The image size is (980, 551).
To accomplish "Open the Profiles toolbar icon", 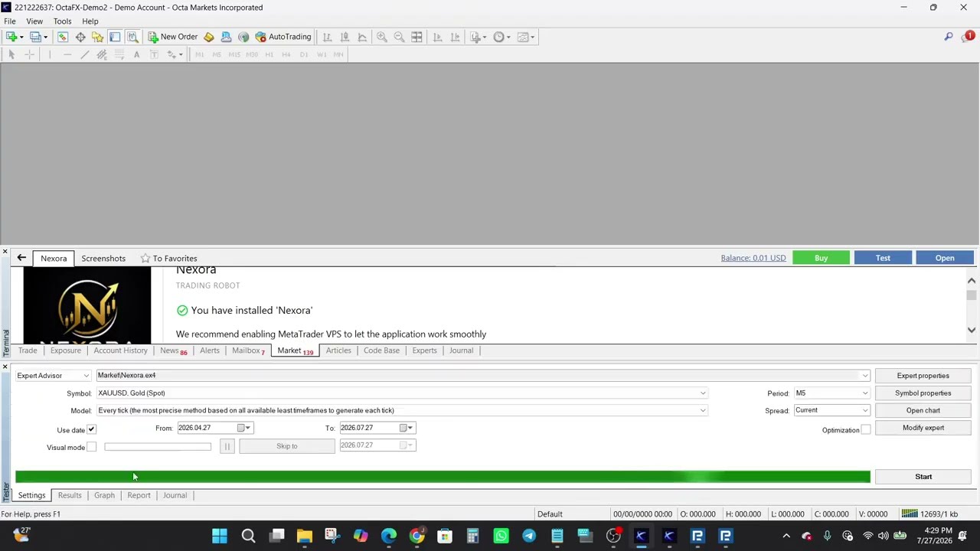I will tap(35, 37).
